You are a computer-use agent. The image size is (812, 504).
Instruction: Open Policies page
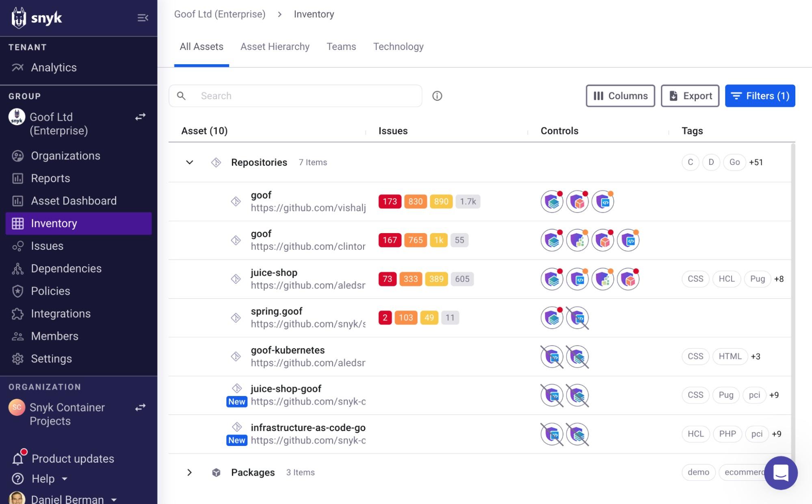(50, 291)
